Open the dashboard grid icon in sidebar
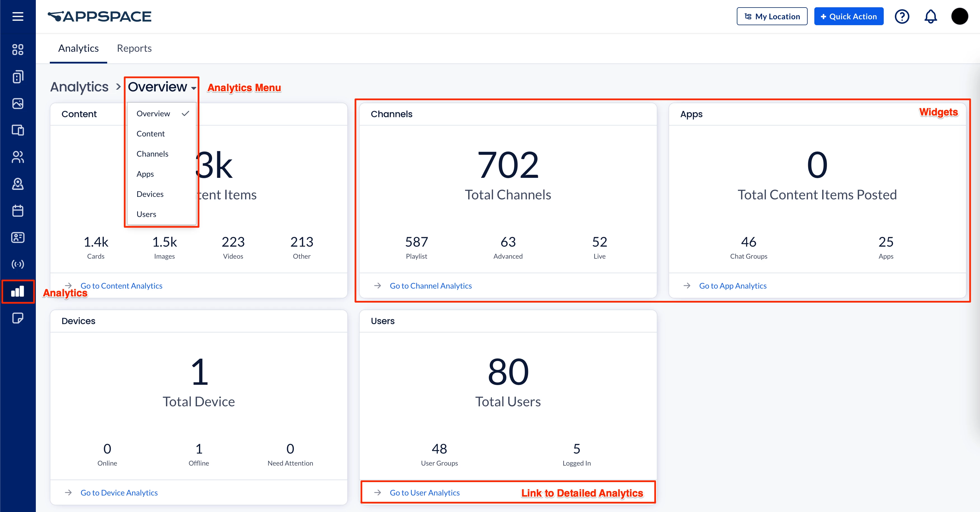This screenshot has height=512, width=980. click(x=18, y=49)
